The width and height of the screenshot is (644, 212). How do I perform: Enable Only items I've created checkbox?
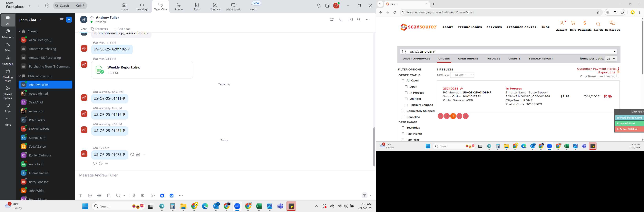[x=618, y=76]
